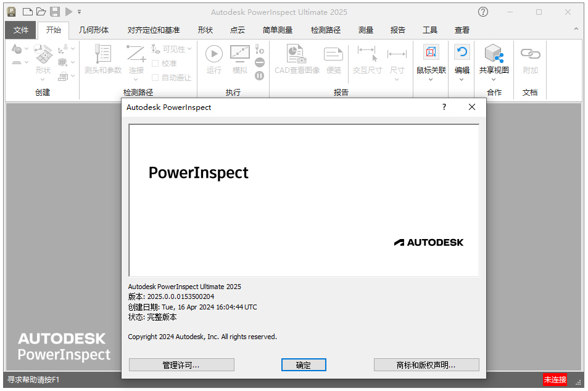Switch to the 简单测量 ribbon tab
This screenshot has width=588, height=391.
pos(278,30)
